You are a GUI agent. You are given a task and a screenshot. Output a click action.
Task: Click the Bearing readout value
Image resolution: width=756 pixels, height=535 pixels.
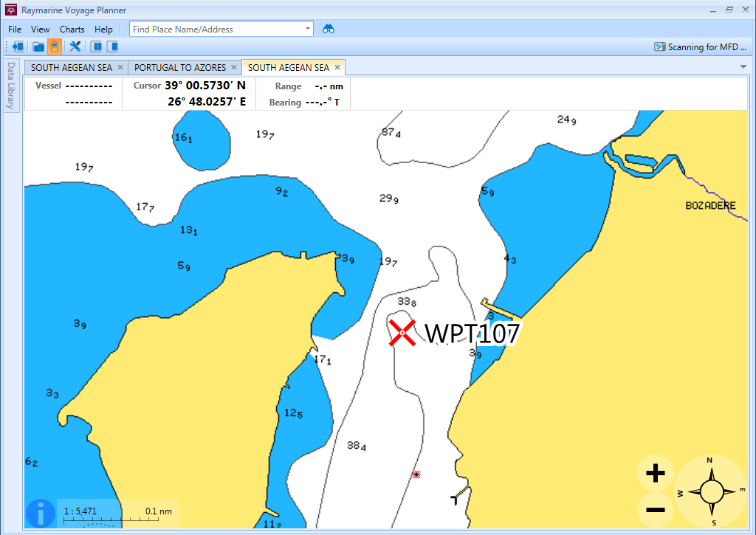coord(323,102)
